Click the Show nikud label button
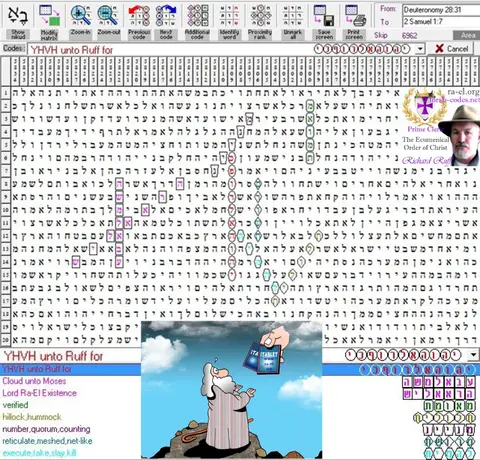 (x=18, y=34)
